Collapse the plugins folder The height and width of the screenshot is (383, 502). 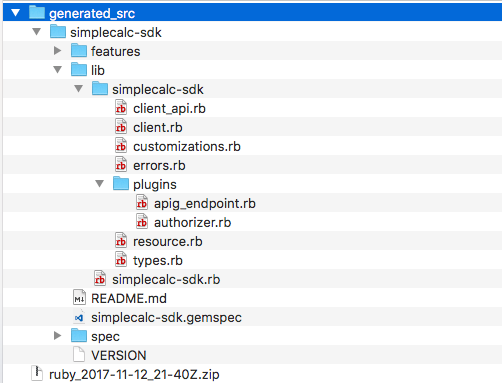point(99,184)
